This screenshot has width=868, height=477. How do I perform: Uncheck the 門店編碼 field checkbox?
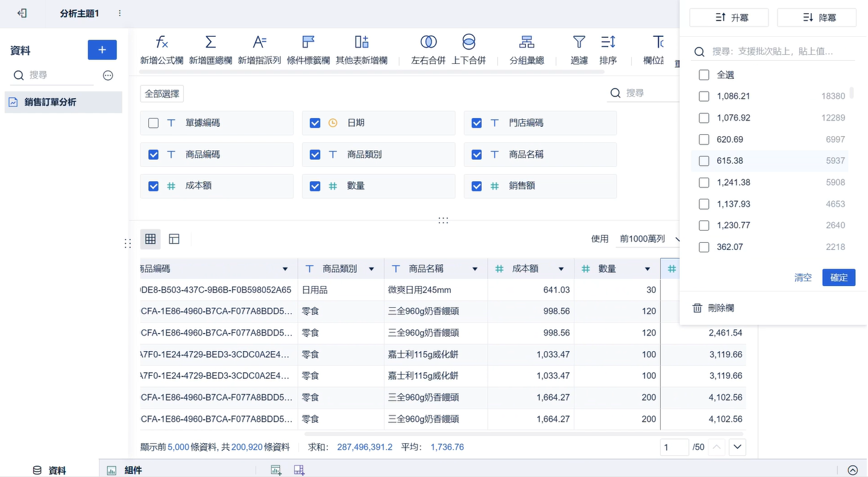(477, 123)
